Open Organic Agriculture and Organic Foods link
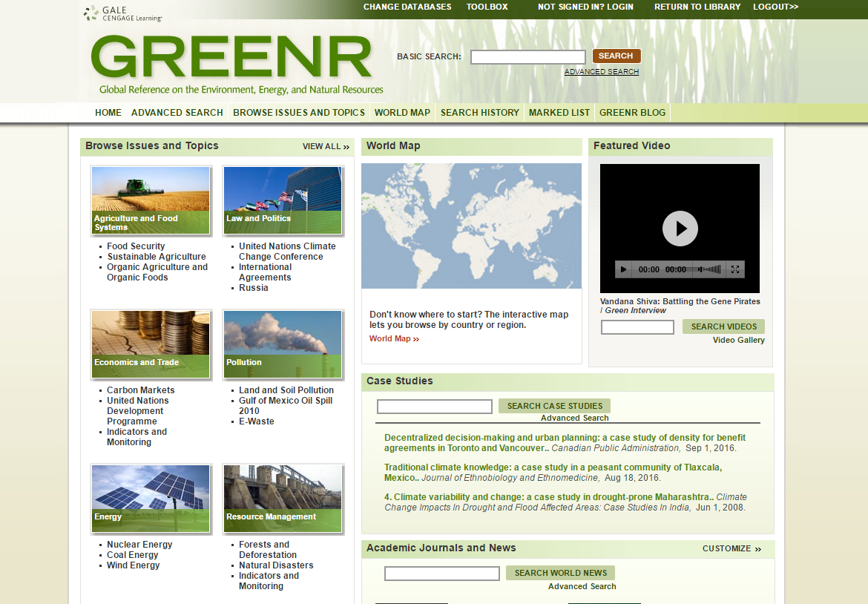 pyautogui.click(x=157, y=272)
